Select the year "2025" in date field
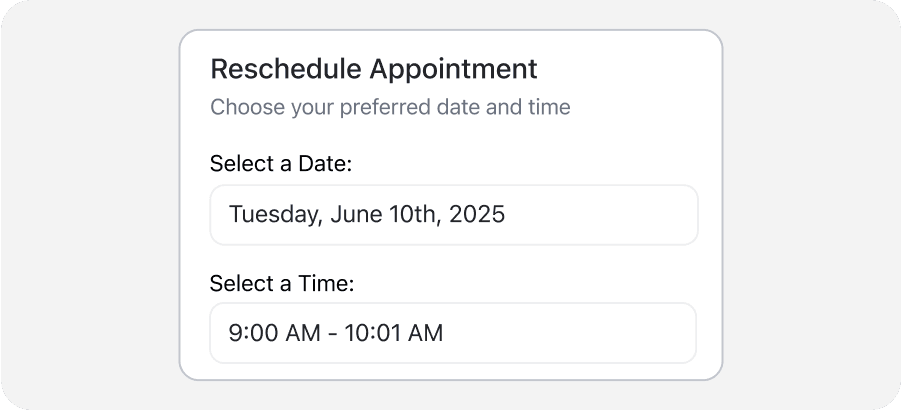901x410 pixels. pyautogui.click(x=475, y=215)
